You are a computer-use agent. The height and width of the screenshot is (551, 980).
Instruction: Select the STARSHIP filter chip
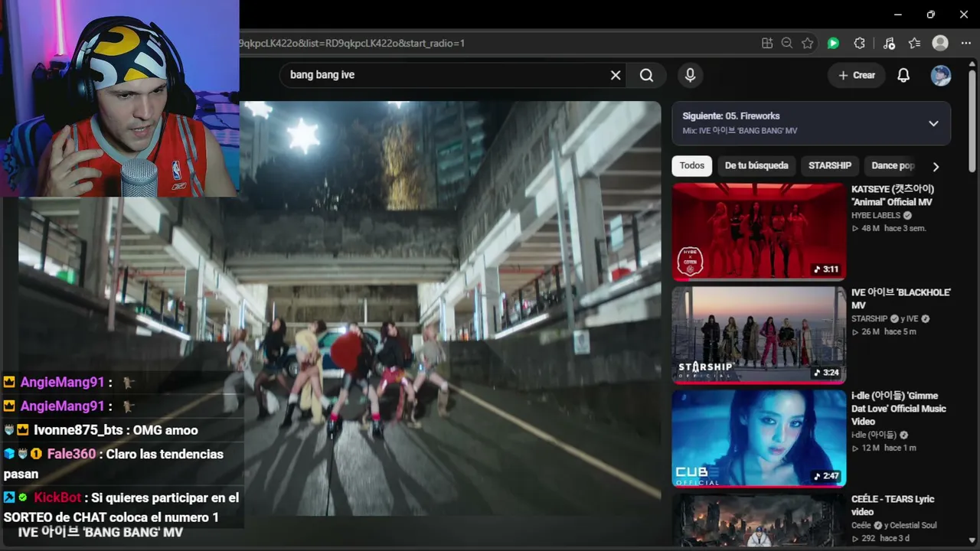830,165
